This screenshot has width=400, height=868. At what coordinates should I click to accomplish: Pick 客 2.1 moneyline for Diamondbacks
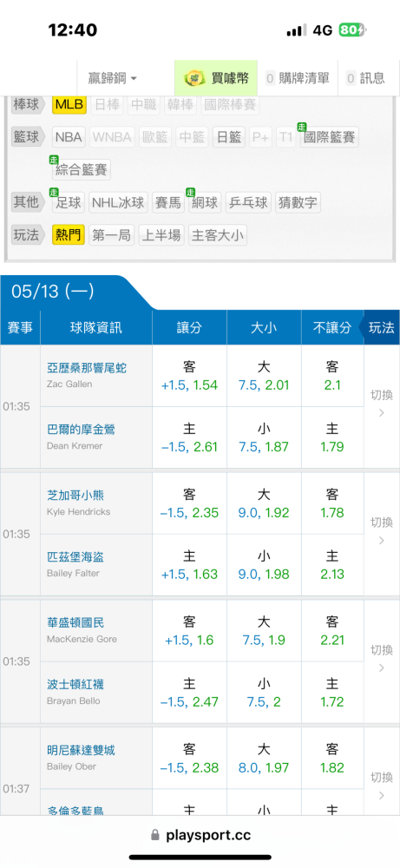332,376
